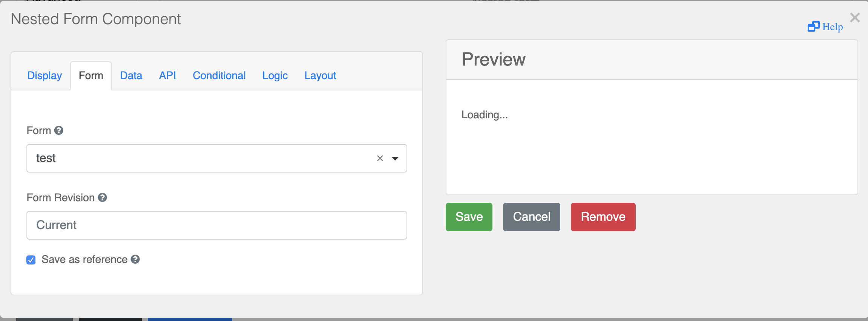This screenshot has height=321, width=868.
Task: Select the Form tab
Action: coord(90,75)
